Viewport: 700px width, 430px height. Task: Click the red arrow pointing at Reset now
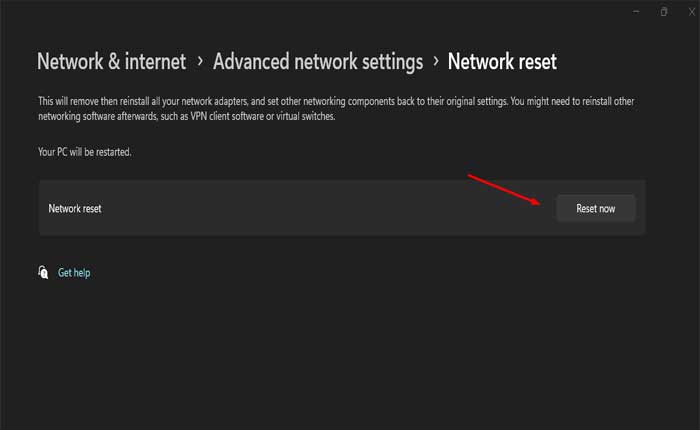coord(504,189)
